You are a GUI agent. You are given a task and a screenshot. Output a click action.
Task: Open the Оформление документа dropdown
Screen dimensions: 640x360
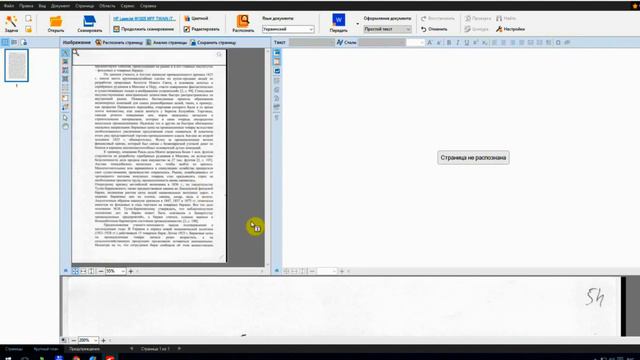pos(387,29)
